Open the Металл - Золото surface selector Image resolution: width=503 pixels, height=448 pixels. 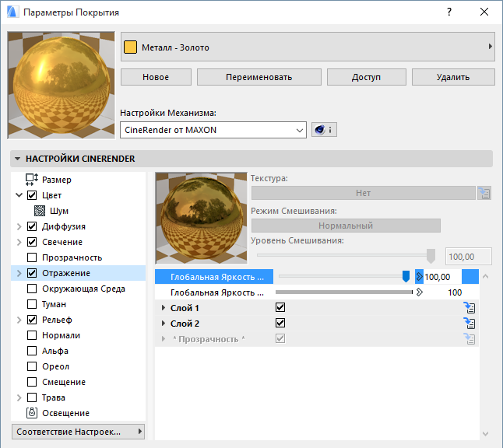(x=308, y=47)
